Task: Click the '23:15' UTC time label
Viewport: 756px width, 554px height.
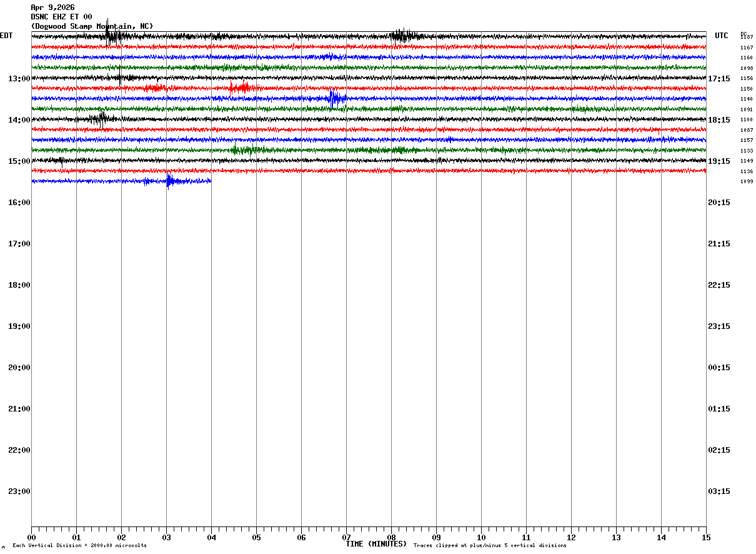Action: [719, 326]
